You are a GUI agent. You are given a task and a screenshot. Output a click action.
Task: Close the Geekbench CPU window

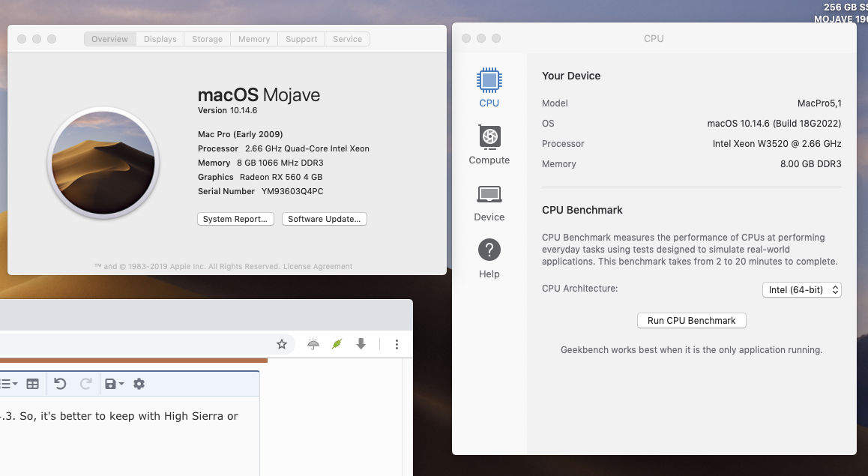coord(466,38)
